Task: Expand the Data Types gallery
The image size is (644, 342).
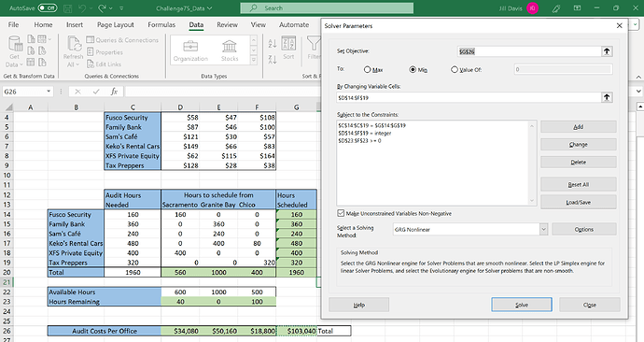Action: (254, 61)
